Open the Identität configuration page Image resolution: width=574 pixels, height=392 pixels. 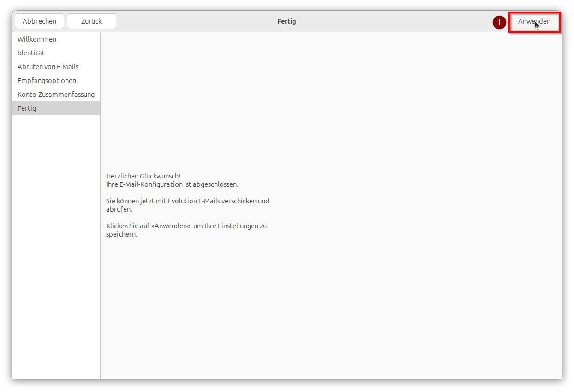pyautogui.click(x=31, y=53)
